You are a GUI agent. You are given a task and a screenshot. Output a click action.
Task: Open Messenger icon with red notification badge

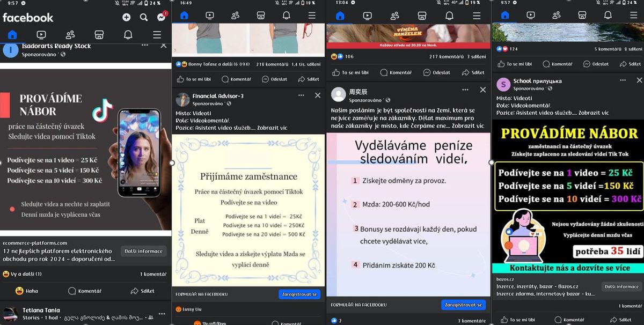pyautogui.click(x=162, y=17)
